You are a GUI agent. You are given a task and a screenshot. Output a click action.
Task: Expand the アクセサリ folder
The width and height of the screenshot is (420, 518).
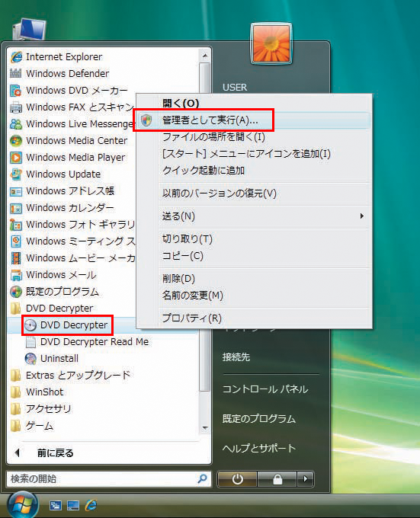click(x=15, y=409)
